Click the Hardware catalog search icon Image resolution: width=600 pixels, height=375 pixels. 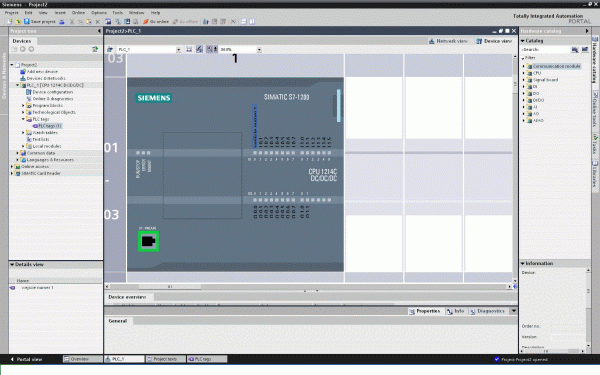(574, 49)
